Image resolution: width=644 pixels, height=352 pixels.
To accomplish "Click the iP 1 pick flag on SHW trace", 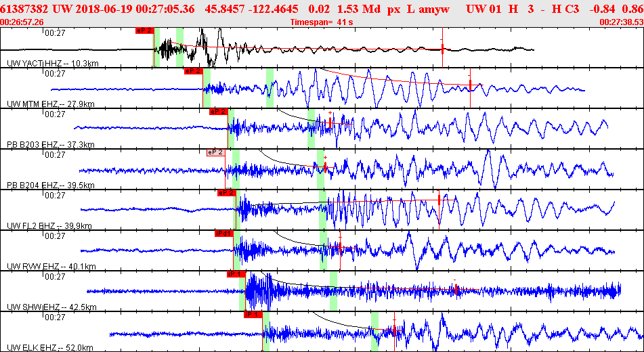I will tap(236, 274).
